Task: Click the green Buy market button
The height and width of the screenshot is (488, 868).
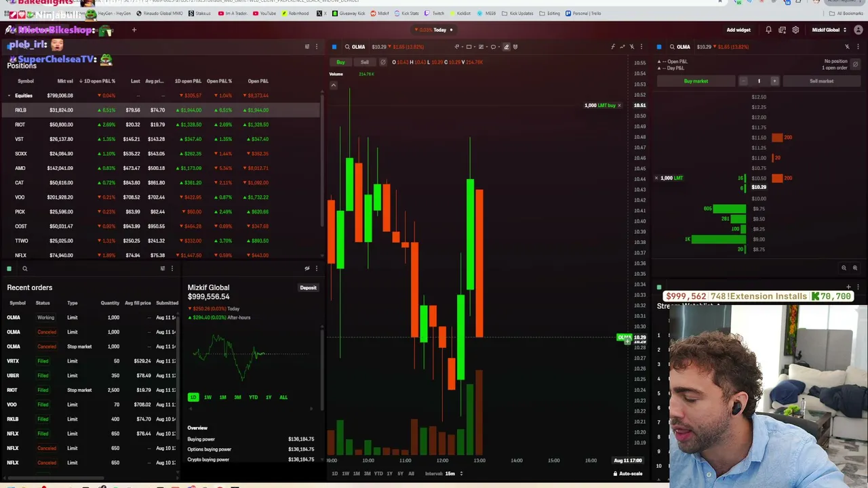Action: [696, 81]
